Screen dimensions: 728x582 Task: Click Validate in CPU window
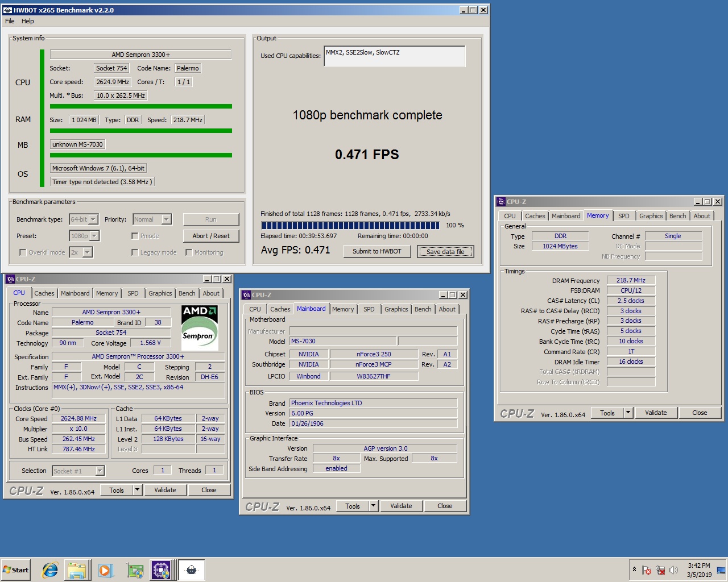(165, 490)
